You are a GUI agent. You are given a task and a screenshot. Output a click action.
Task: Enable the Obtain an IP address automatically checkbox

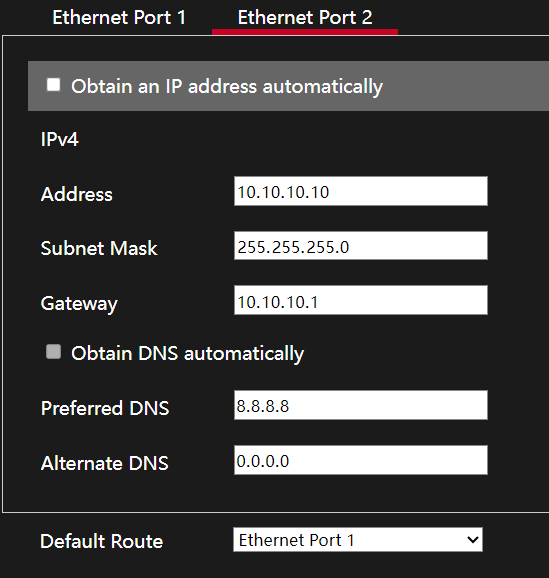(53, 85)
